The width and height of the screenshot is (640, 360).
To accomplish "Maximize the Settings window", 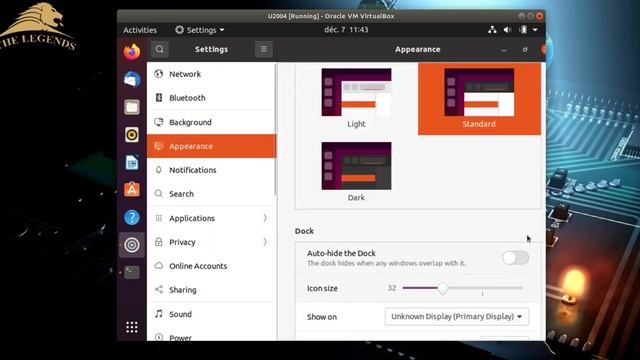I will (x=525, y=50).
